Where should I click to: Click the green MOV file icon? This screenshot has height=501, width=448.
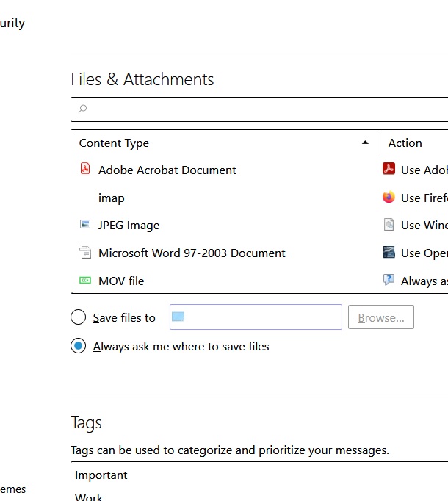[85, 281]
